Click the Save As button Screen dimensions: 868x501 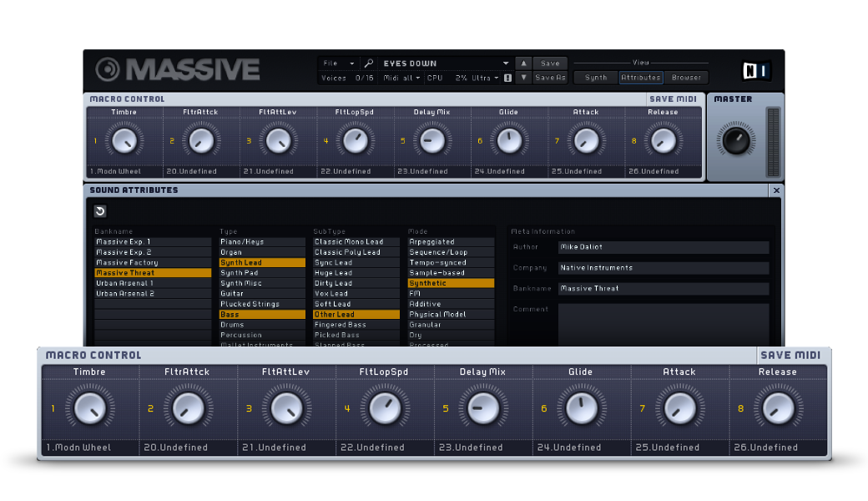coord(550,78)
